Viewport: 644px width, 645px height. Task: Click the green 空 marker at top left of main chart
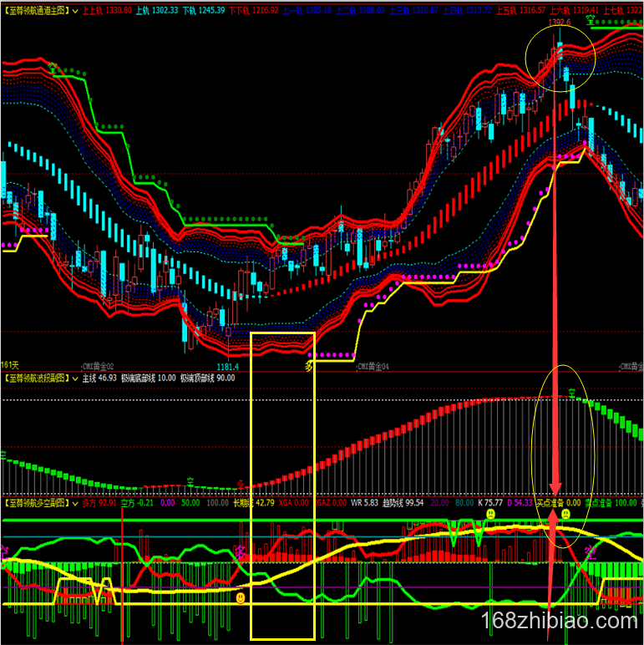click(x=53, y=66)
